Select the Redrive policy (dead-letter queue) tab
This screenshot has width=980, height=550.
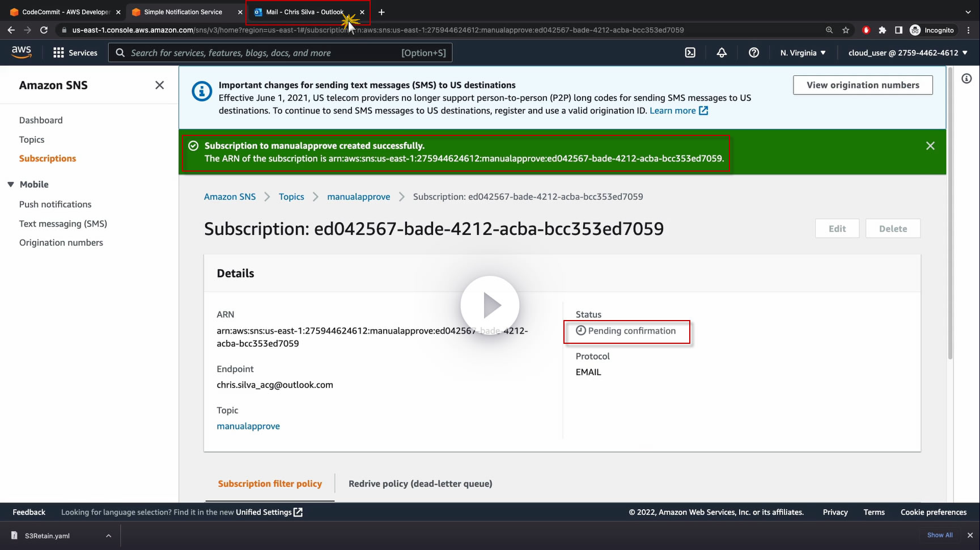click(x=420, y=484)
